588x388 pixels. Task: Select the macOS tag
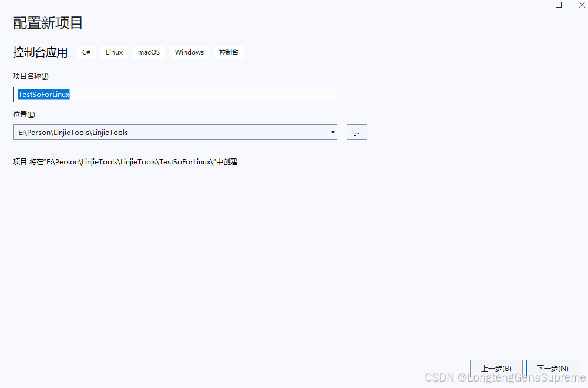(149, 52)
